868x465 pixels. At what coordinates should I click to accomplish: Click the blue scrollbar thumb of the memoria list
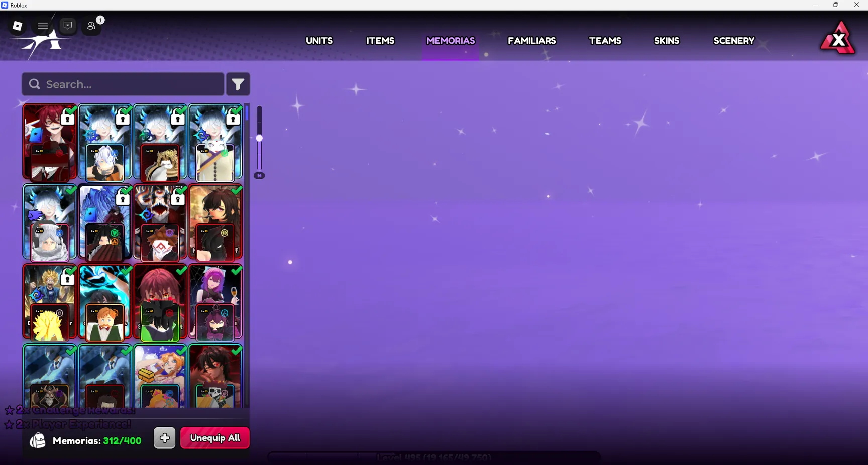[247, 113]
